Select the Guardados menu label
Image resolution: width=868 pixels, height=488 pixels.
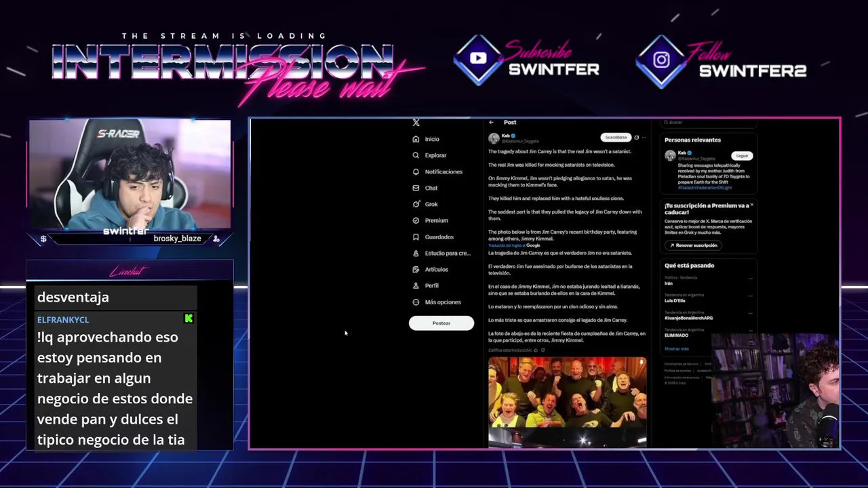439,237
